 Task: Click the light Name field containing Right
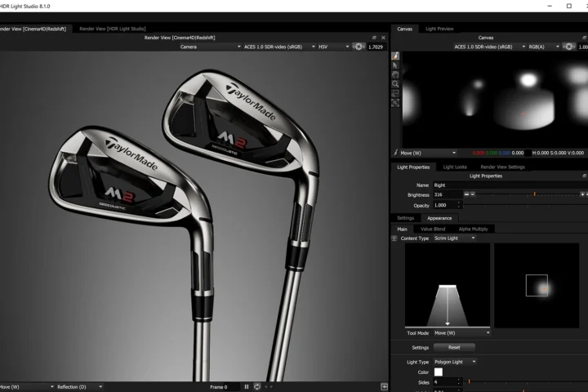point(510,185)
